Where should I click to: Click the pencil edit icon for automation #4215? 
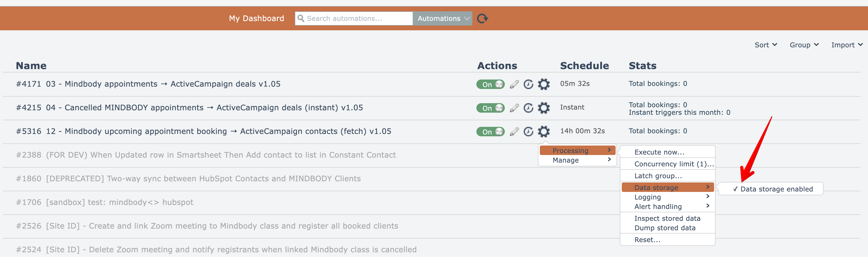pos(514,108)
